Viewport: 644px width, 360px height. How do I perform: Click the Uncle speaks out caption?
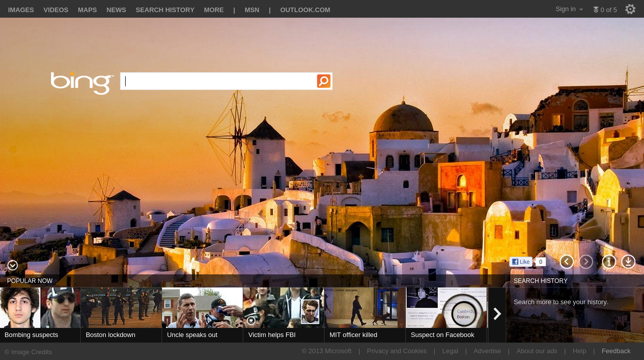(x=192, y=335)
